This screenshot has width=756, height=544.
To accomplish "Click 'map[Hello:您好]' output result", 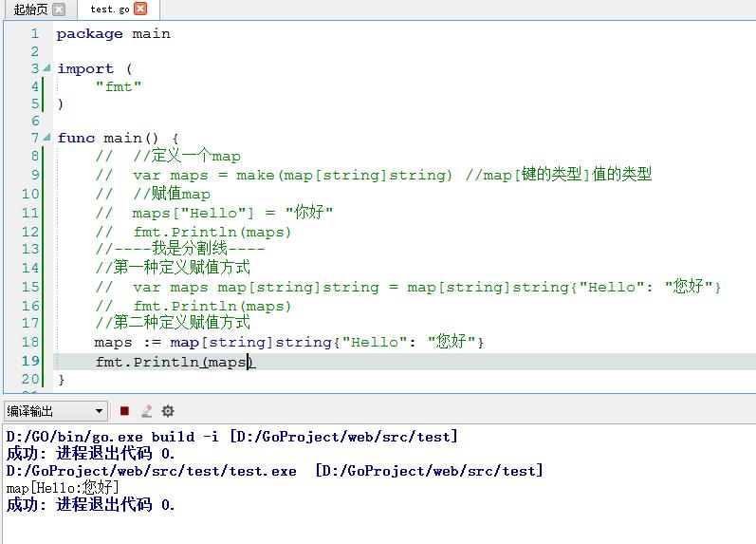I will click(63, 488).
